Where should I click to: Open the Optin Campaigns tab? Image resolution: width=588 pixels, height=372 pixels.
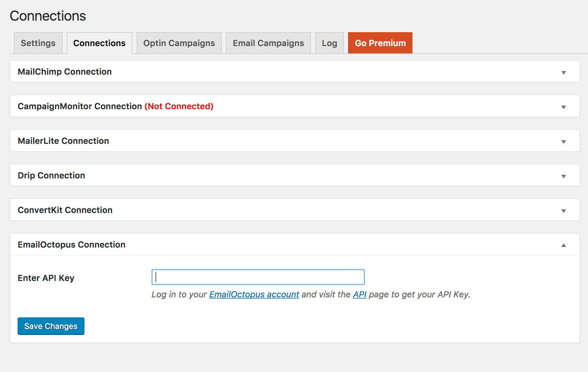(179, 43)
